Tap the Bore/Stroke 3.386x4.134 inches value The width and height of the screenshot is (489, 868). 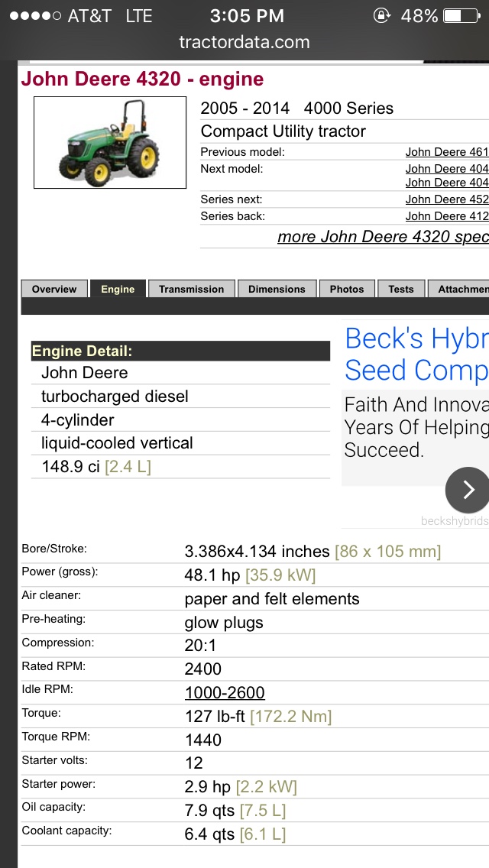click(x=313, y=552)
